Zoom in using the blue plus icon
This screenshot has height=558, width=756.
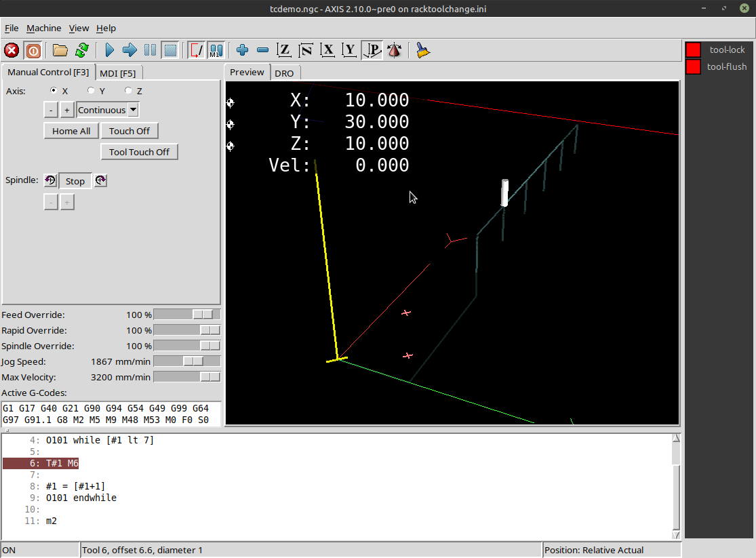click(x=242, y=50)
